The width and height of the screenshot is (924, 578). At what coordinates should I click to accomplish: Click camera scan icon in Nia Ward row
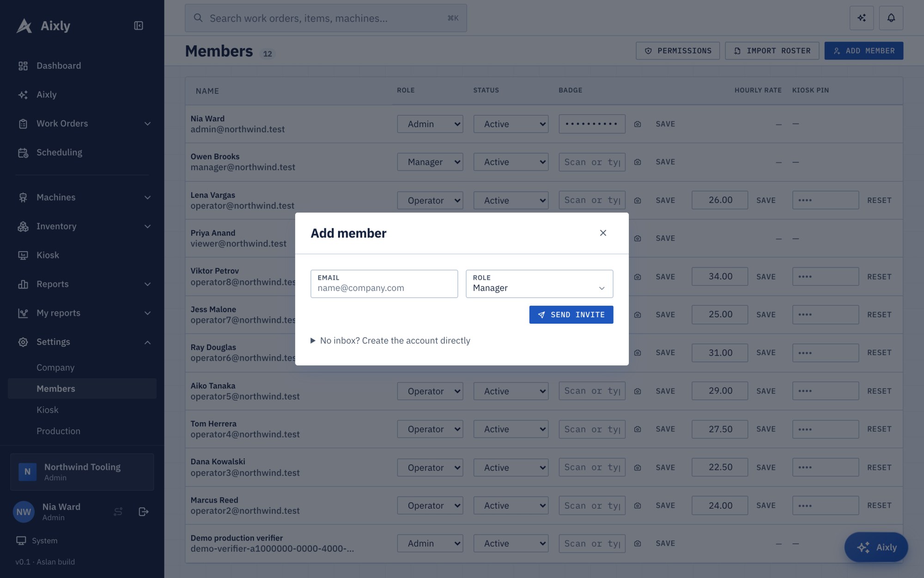click(638, 124)
